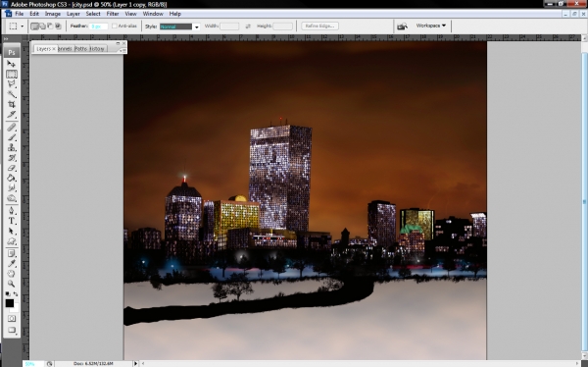Select the Rectangular Marquee tool
Image resolution: width=588 pixels, height=367 pixels.
coord(11,74)
